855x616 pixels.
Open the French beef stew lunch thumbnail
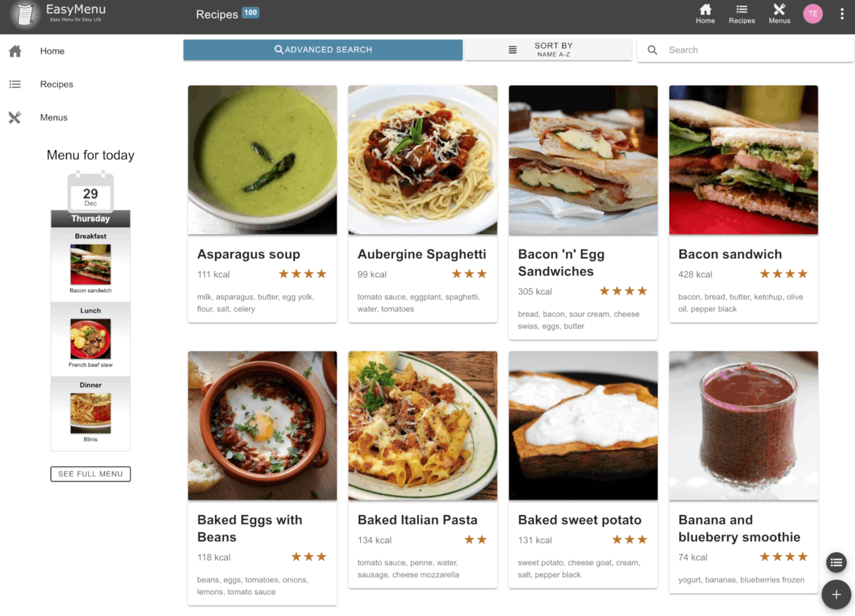pos(90,339)
